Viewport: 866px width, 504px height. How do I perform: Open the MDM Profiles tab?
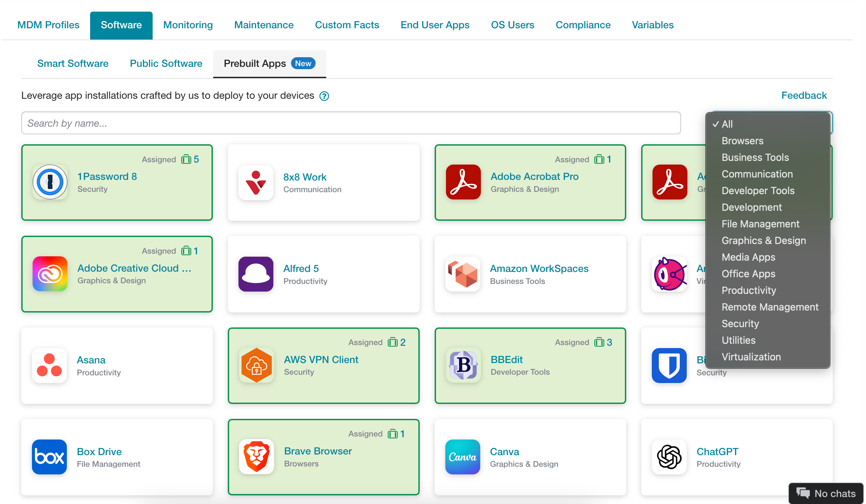[x=48, y=25]
